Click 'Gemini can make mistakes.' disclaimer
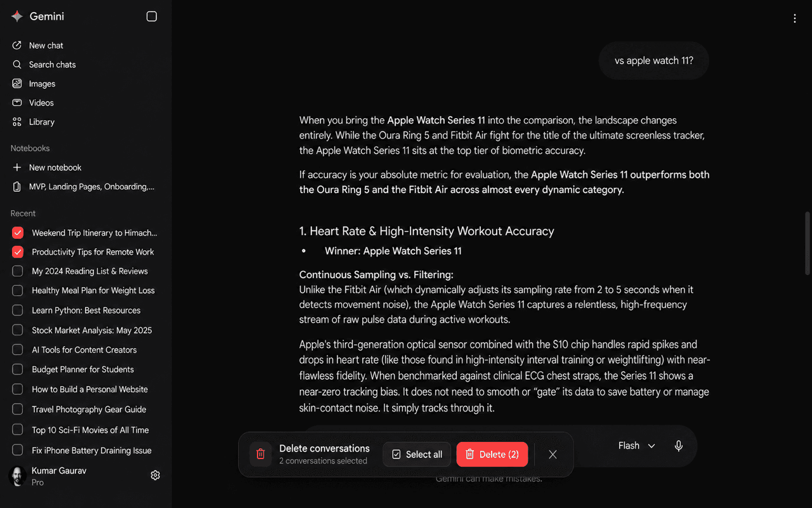The image size is (812, 508). point(488,478)
